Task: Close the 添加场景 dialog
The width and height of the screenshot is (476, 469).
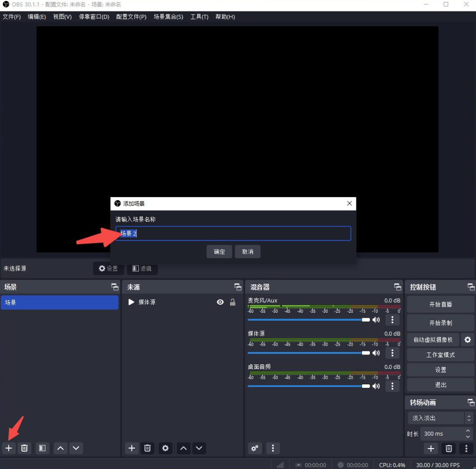Action: pos(350,204)
